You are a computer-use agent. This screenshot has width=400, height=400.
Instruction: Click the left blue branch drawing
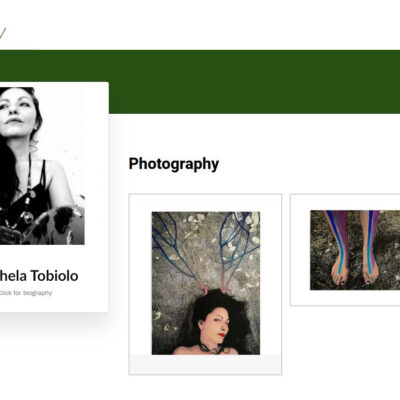[x=173, y=246]
